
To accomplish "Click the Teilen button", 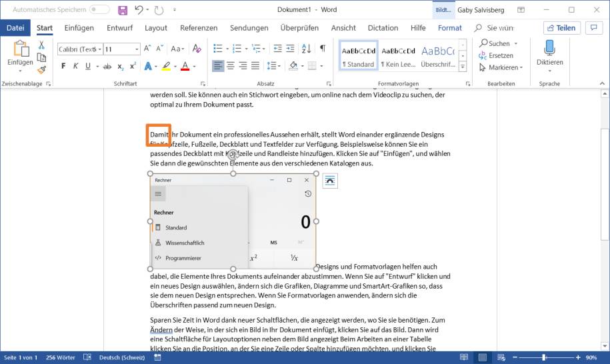I will (561, 27).
